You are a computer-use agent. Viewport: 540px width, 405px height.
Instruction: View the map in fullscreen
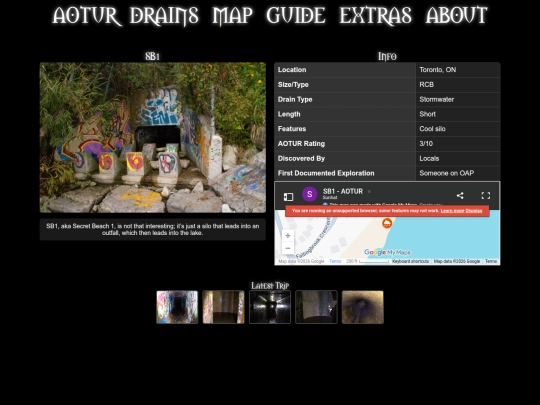(486, 196)
